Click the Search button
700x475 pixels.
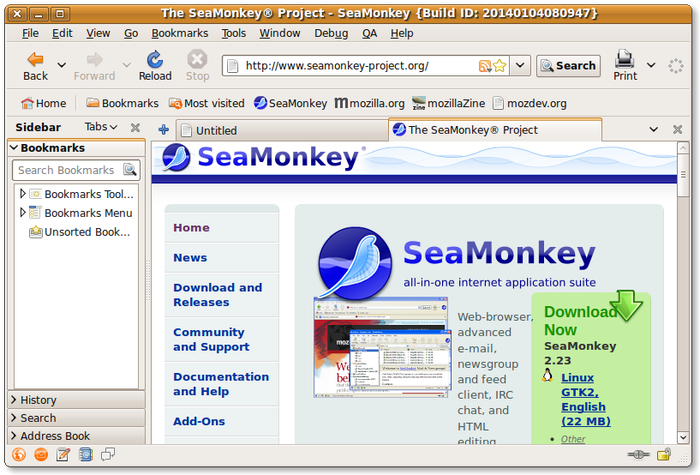point(568,66)
